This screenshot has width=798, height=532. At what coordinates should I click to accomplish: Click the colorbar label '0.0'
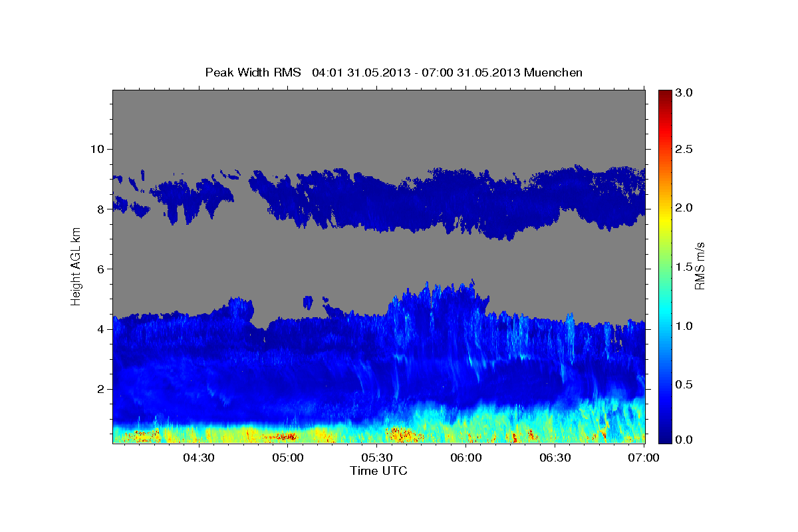point(684,440)
